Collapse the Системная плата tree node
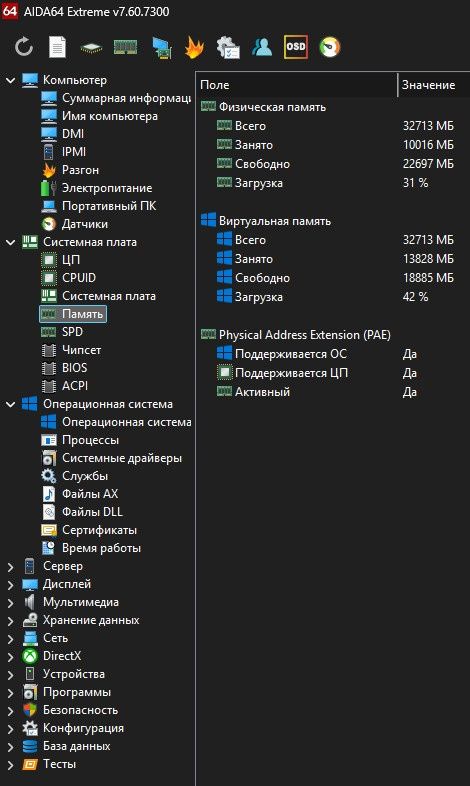The height and width of the screenshot is (786, 470). (11, 242)
